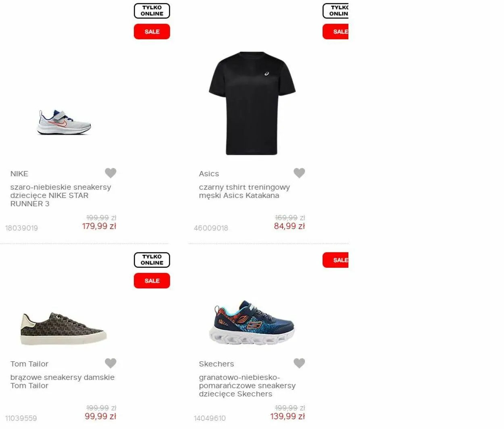Click SALE badge on Tom Tailor product
The image size is (504, 429).
coord(152,281)
